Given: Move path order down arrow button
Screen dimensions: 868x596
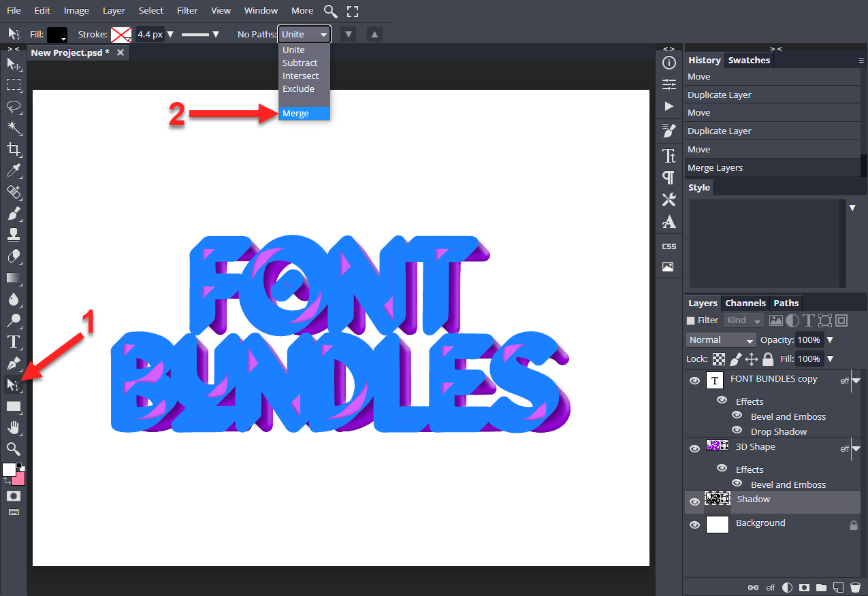Looking at the screenshot, I should [348, 34].
